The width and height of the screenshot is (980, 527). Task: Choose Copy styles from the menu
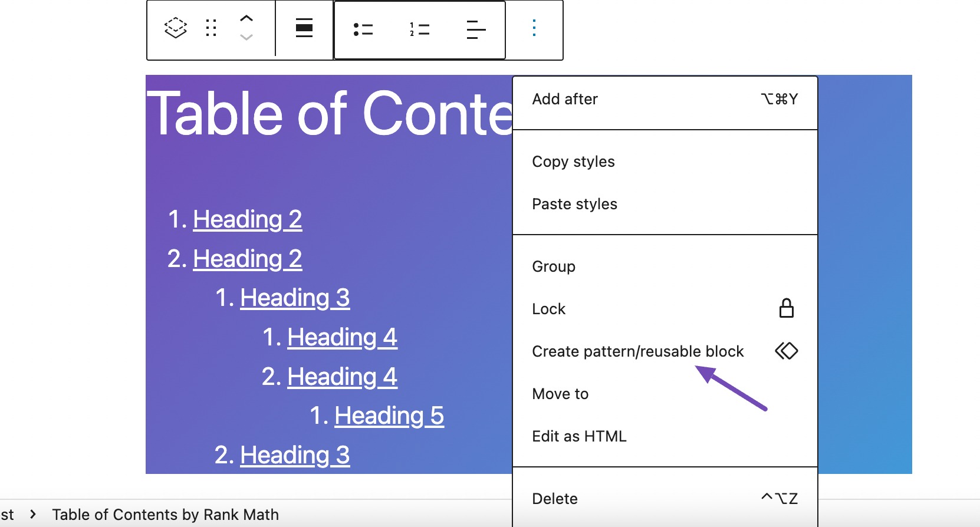665,162
